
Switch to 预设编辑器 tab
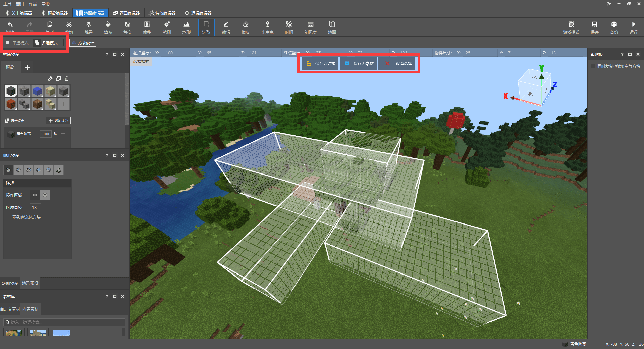point(54,13)
